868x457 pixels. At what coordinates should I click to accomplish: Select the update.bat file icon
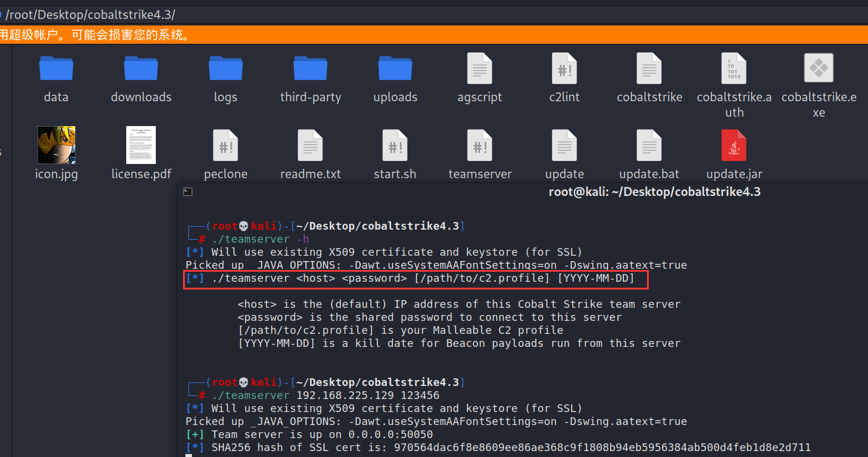[649, 145]
